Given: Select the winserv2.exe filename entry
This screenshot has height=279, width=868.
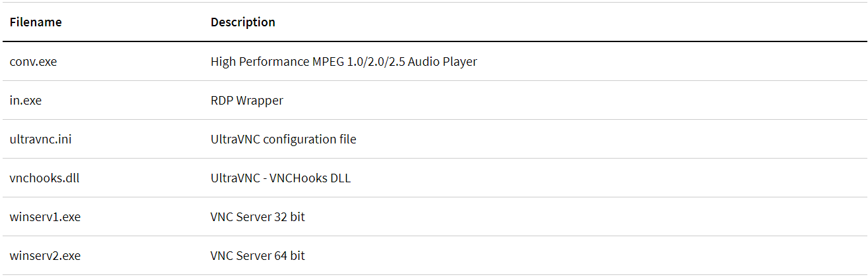Looking at the screenshot, I should click(x=45, y=255).
